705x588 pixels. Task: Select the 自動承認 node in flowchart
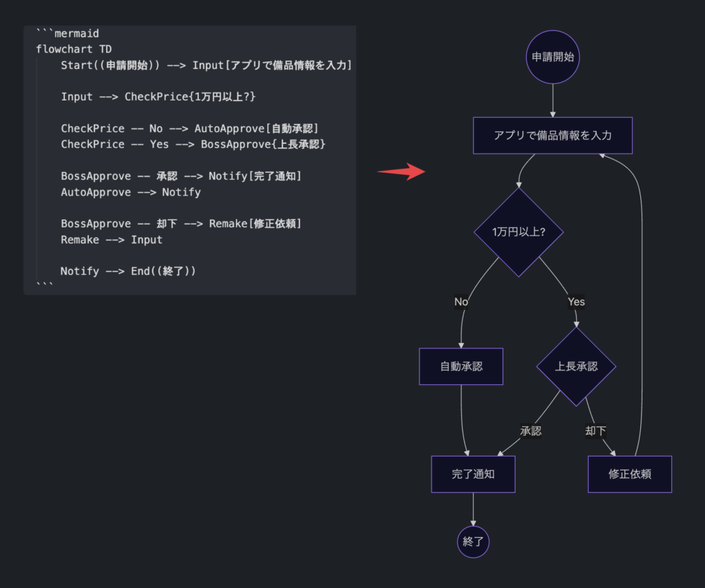click(461, 366)
